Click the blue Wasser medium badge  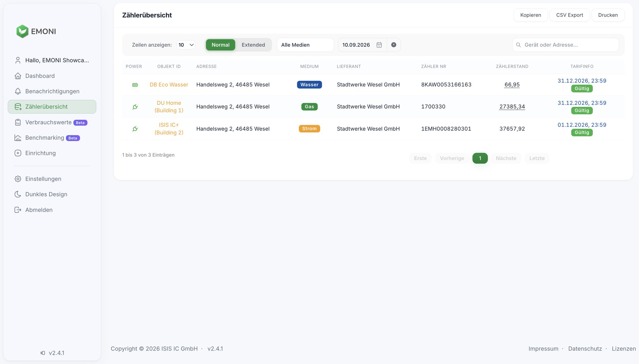coord(309,85)
